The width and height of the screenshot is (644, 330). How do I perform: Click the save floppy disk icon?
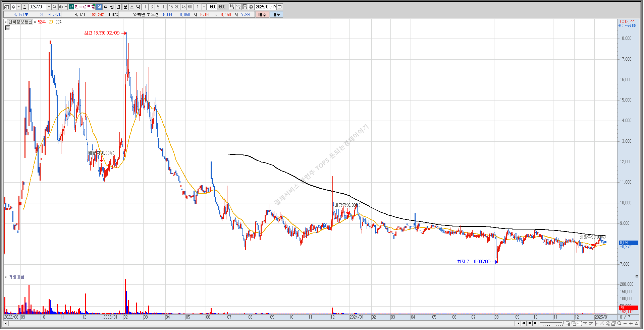pyautogui.click(x=245, y=7)
